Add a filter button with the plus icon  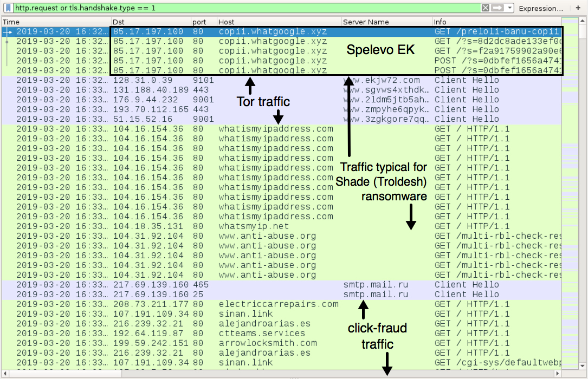point(578,8)
